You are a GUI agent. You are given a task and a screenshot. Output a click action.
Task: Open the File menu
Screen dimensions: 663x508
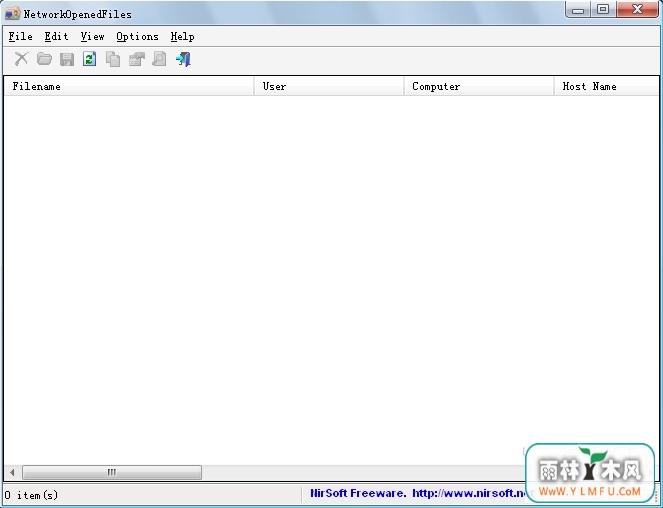tap(20, 36)
